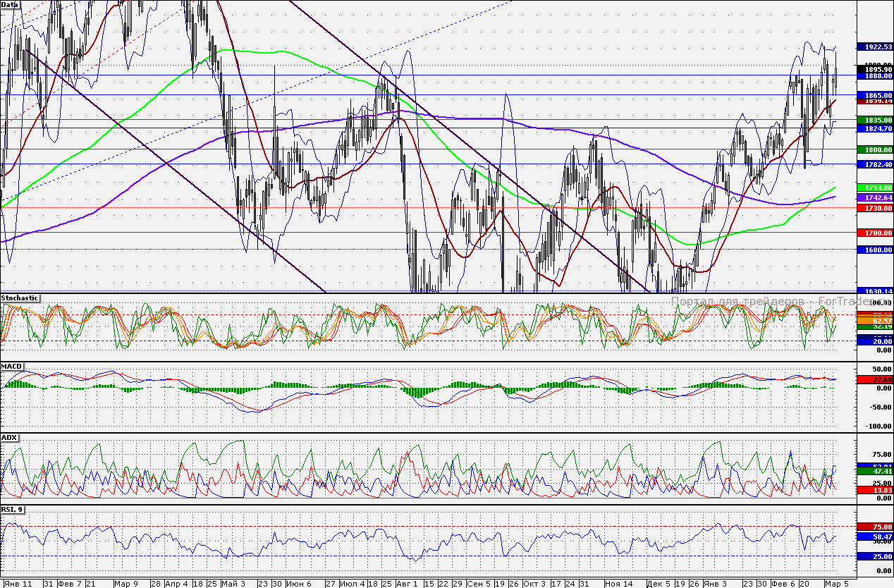Select the blue 1782.40 level label
This screenshot has height=588, width=894.
tap(874, 164)
